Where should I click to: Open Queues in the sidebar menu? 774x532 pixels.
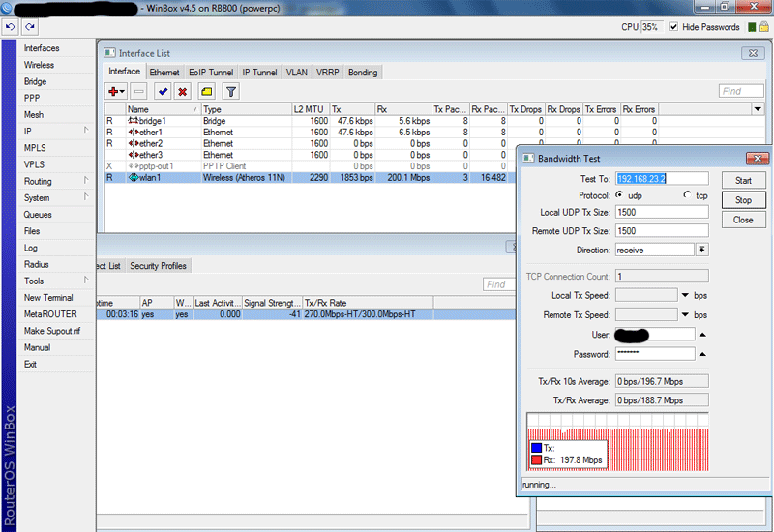point(38,214)
